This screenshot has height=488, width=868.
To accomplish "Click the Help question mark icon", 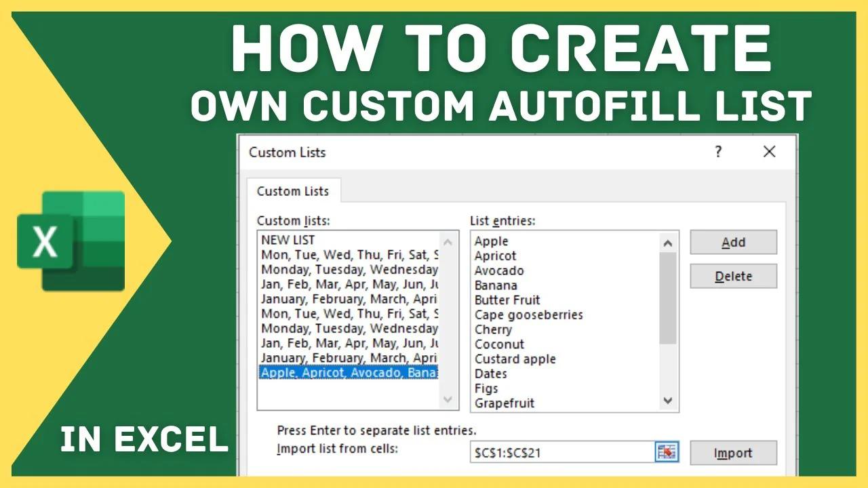I will pos(717,152).
